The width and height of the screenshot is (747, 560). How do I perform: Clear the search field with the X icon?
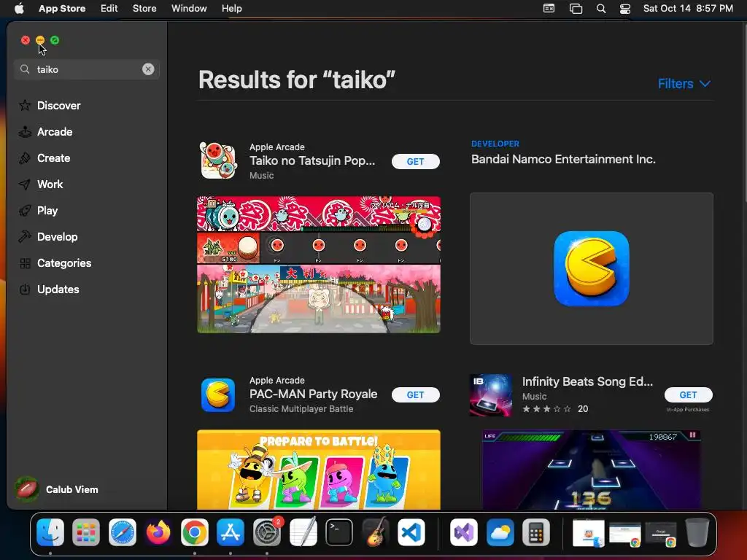[x=148, y=69]
